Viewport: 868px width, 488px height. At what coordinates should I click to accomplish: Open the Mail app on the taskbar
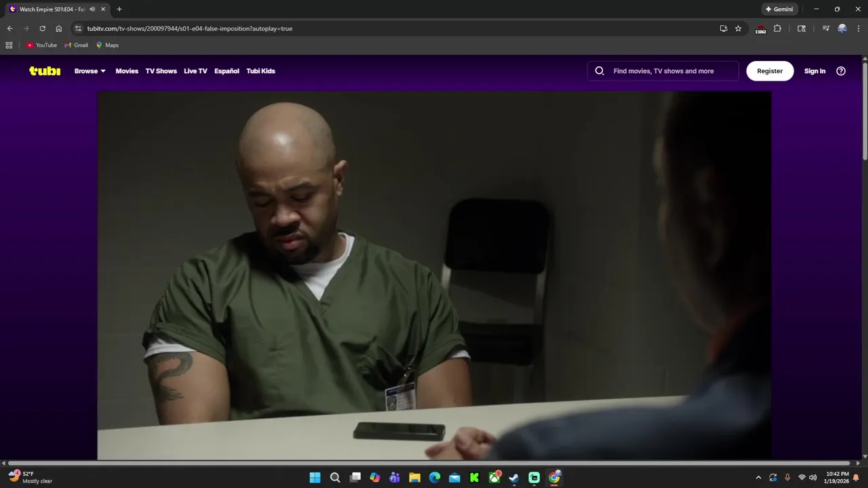click(x=454, y=478)
